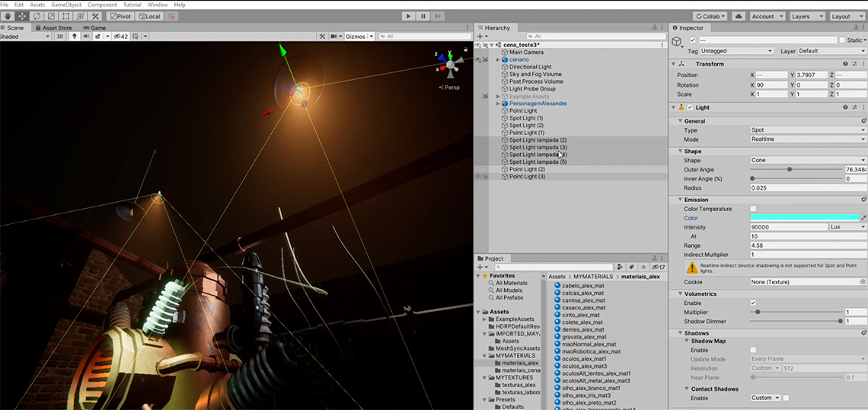Disable the Volumetrics Enable checkbox
This screenshot has height=410, width=868.
tap(753, 303)
